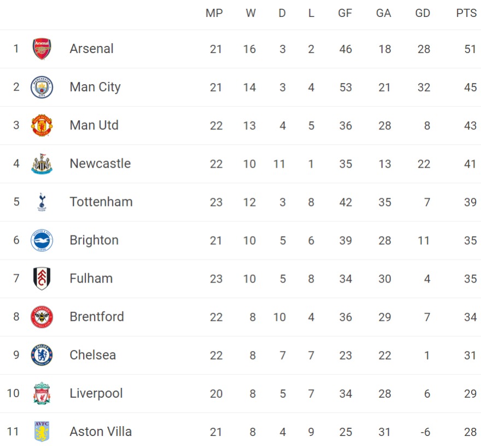Viewport: 481px width, 448px height.
Task: Click the Newcastle club crest
Action: [42, 164]
